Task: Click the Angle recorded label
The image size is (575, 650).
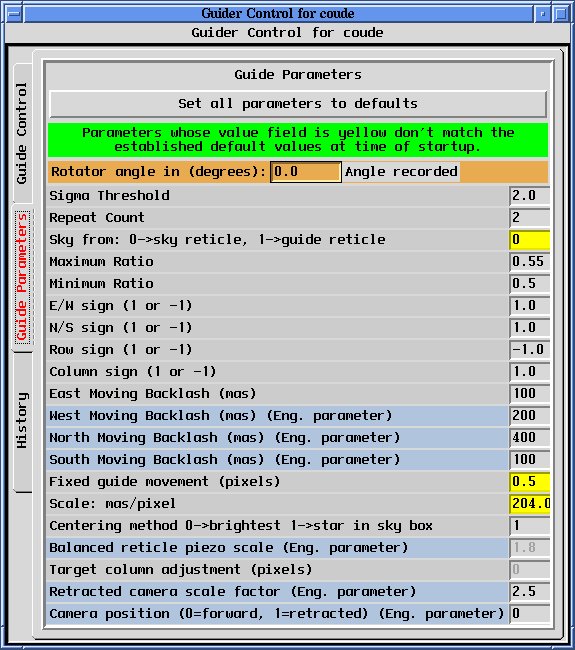Action: point(401,172)
